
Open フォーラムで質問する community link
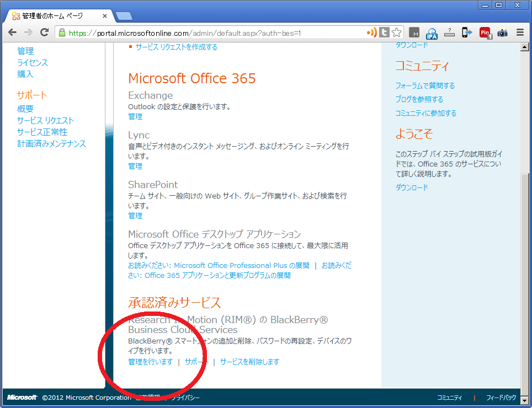tap(425, 85)
